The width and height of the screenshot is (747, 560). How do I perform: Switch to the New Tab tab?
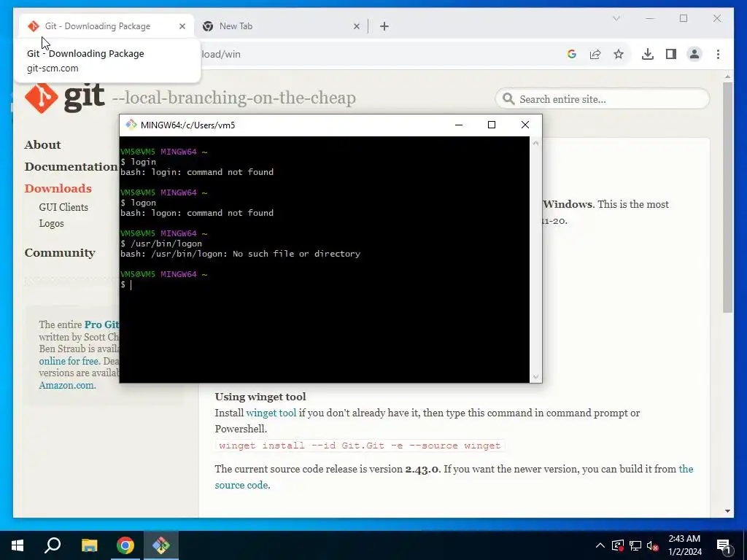281,26
